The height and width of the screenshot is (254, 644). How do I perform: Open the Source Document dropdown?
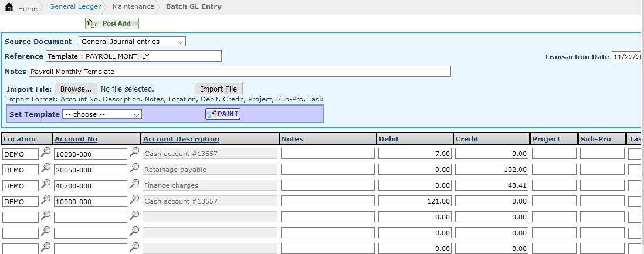coord(132,42)
